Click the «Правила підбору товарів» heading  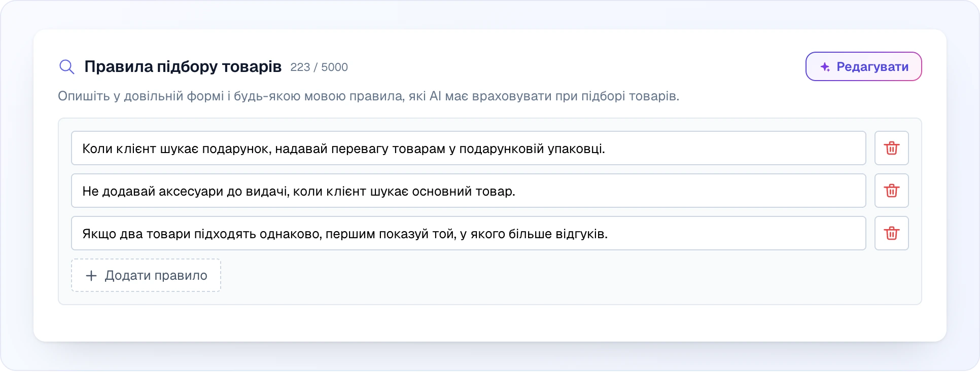(183, 66)
